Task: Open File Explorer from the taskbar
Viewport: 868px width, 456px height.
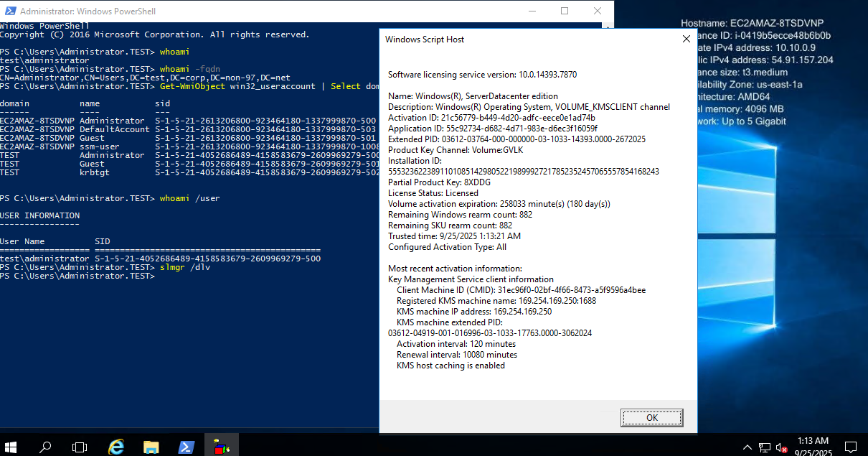Action: point(151,446)
